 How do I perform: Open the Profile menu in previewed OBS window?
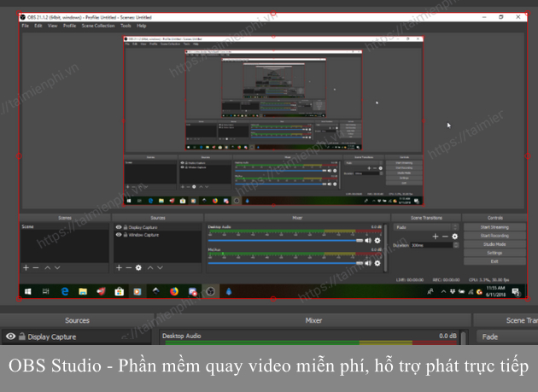coord(70,26)
